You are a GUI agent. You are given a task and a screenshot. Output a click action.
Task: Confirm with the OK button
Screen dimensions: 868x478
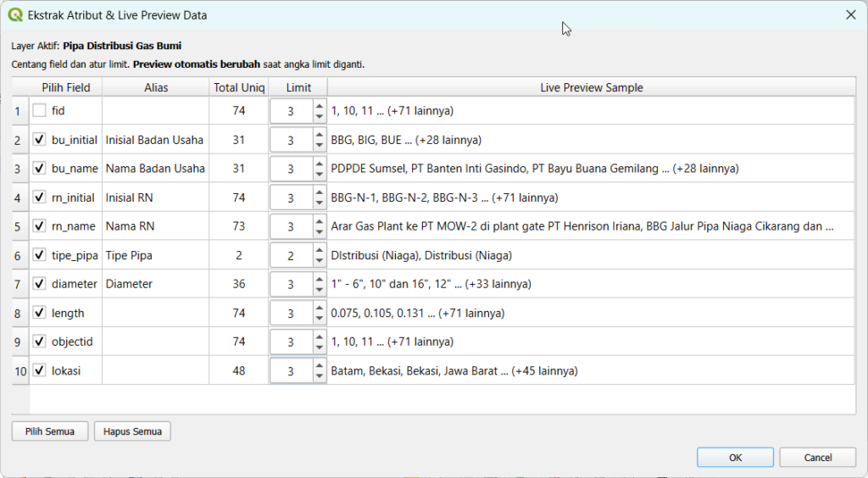(735, 458)
